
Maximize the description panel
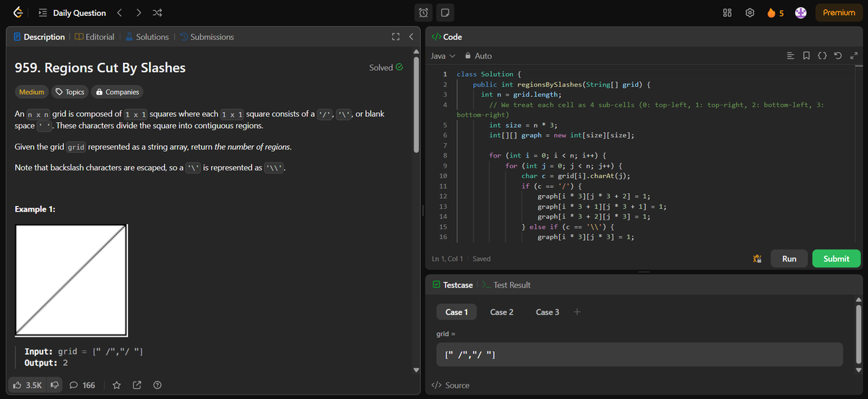[x=395, y=37]
